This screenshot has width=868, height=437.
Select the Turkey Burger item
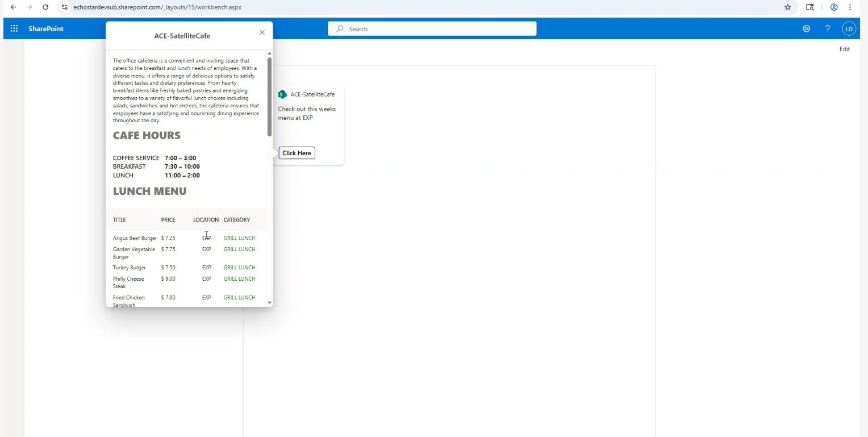pyautogui.click(x=130, y=268)
